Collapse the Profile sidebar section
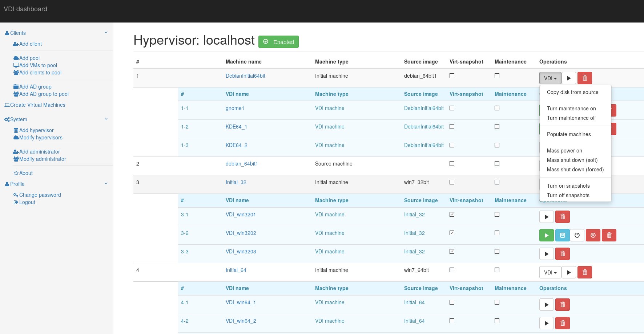The width and height of the screenshot is (644, 334). tap(106, 184)
